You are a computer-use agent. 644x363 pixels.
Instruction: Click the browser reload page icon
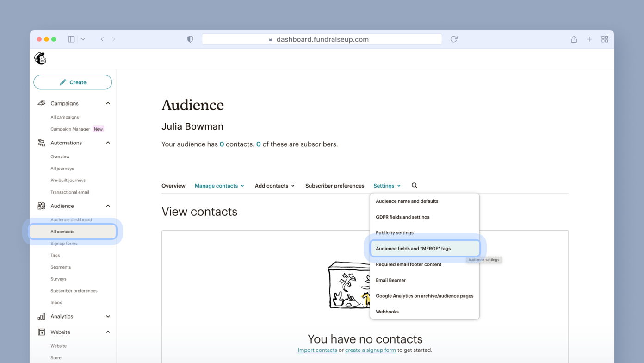[x=454, y=39]
